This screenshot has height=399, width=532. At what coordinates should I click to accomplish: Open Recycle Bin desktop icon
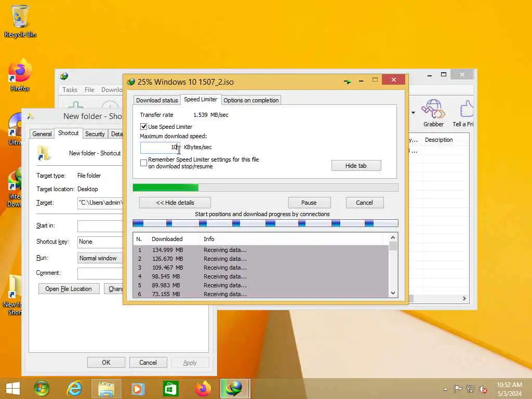(x=20, y=21)
